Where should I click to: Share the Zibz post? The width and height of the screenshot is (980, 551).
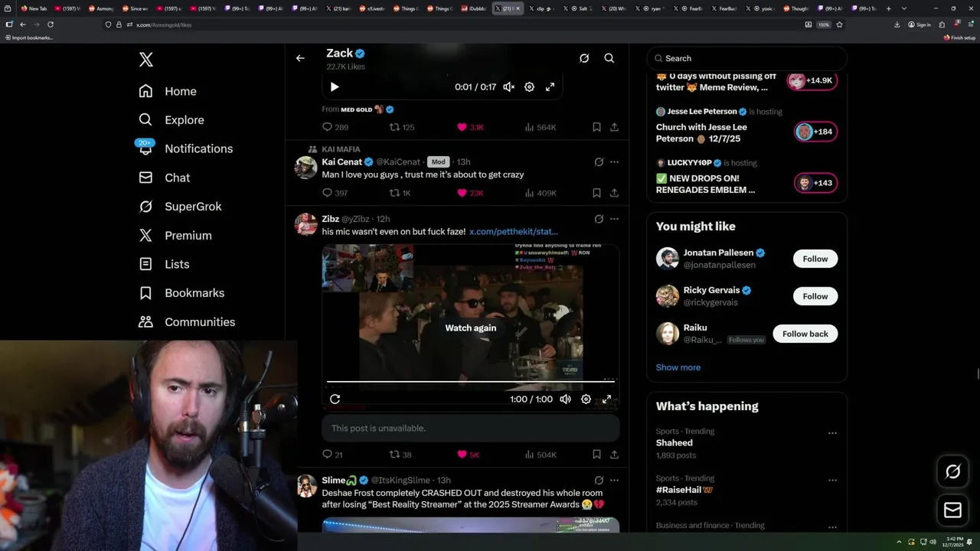(x=614, y=455)
